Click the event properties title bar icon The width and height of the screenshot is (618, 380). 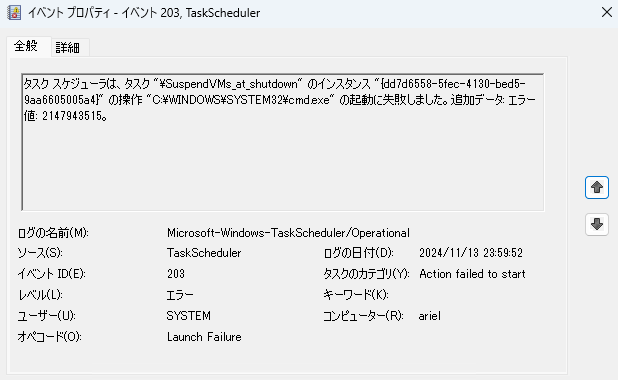[x=14, y=13]
